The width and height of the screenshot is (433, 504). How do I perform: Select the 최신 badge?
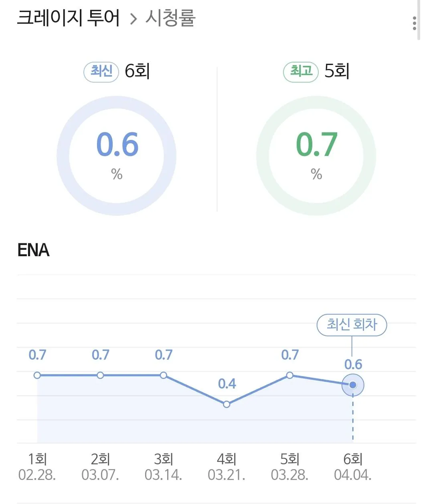101,72
